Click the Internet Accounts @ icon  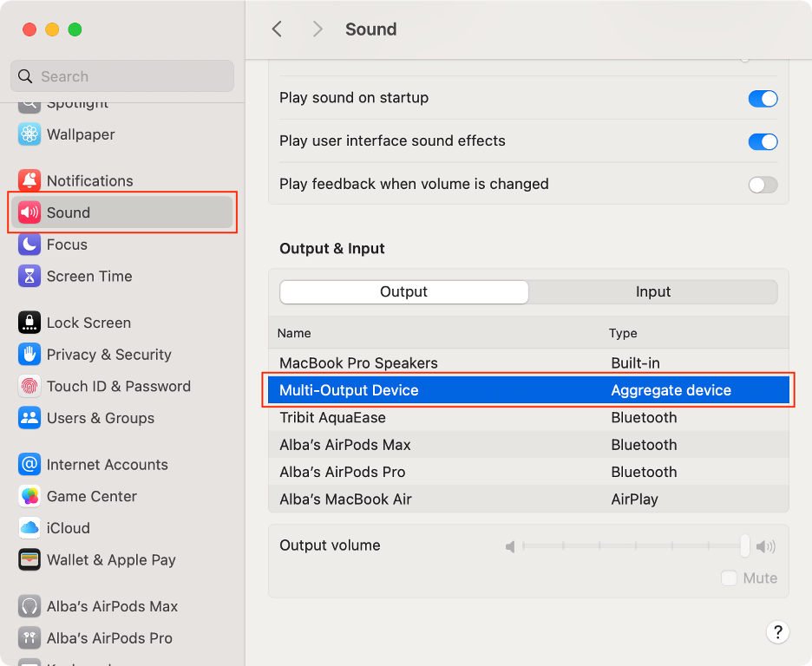click(29, 464)
